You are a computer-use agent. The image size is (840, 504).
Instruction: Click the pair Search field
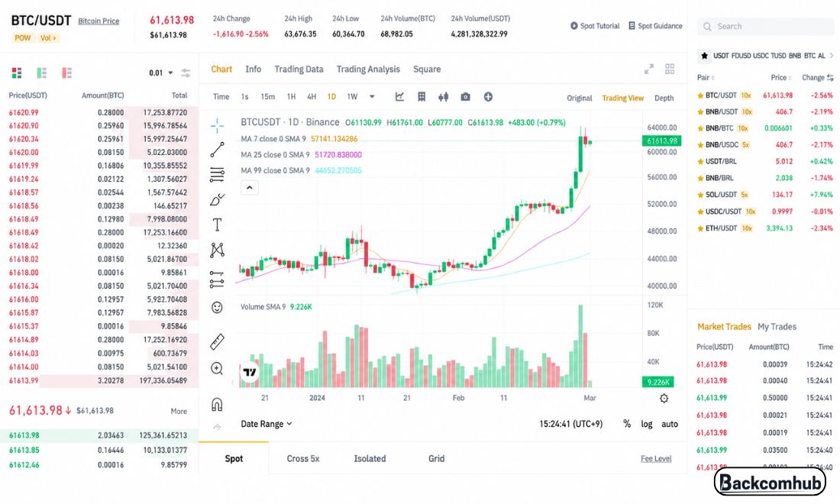click(765, 26)
